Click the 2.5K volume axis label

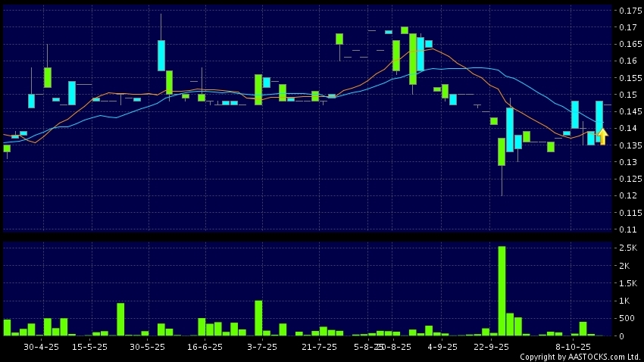click(x=628, y=248)
